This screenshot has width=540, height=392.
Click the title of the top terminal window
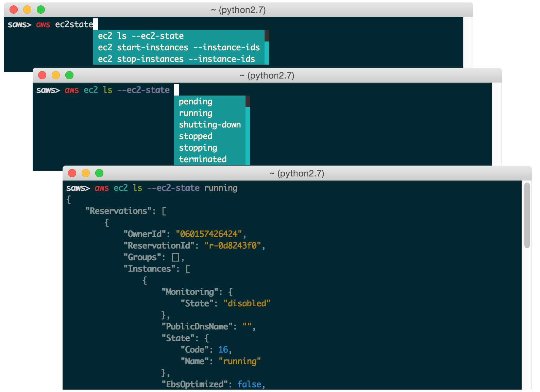tap(238, 10)
